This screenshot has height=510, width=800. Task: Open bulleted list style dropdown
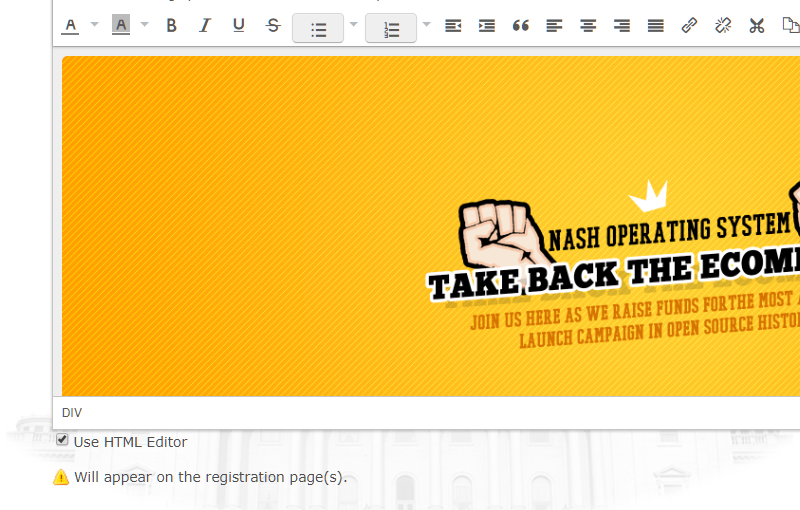click(354, 24)
